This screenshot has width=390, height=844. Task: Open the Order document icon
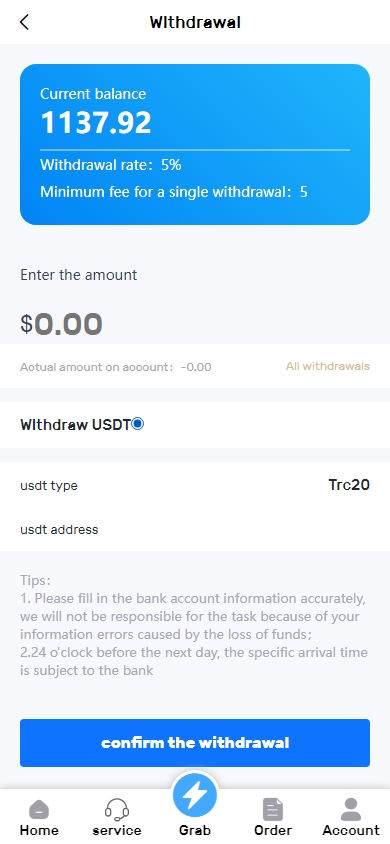273,809
